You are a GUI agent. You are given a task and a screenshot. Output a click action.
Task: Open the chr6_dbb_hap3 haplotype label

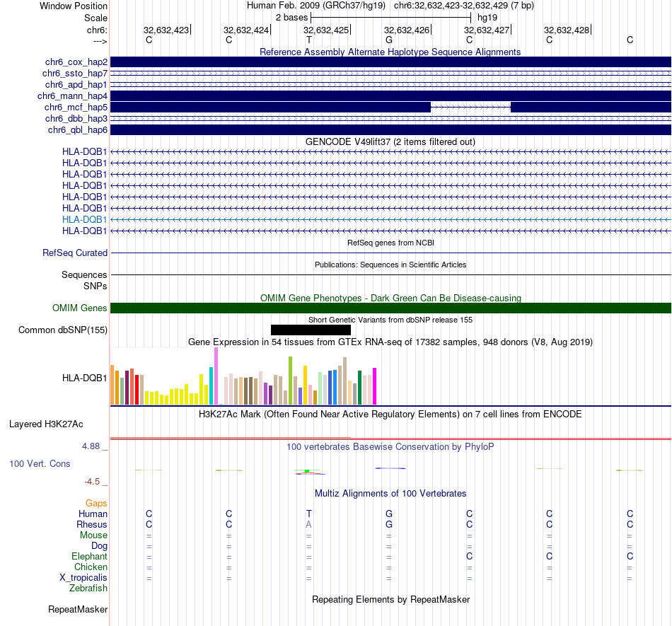click(x=76, y=118)
